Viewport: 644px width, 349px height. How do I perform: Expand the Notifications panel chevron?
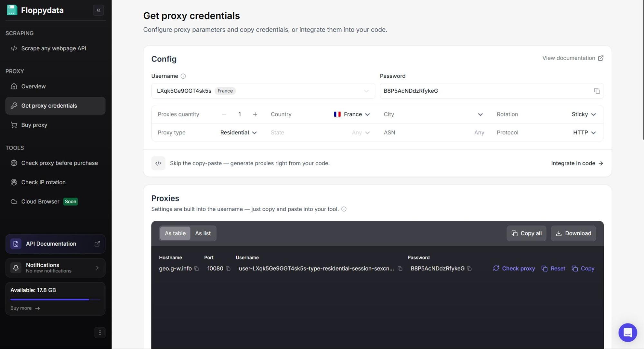coord(97,268)
